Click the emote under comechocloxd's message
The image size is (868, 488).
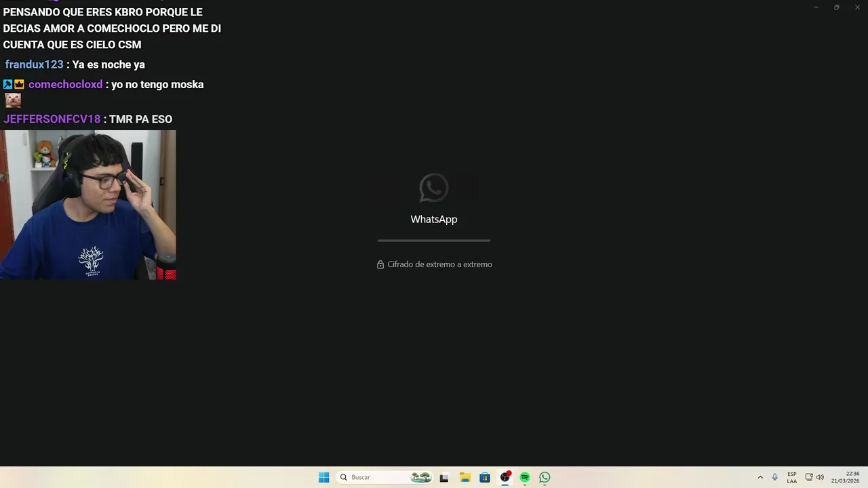13,100
